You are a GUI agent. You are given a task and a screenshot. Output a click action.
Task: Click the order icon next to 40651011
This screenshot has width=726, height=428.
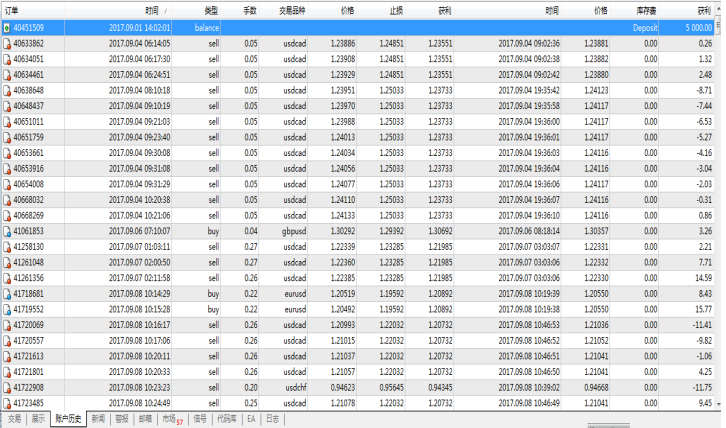(7, 122)
